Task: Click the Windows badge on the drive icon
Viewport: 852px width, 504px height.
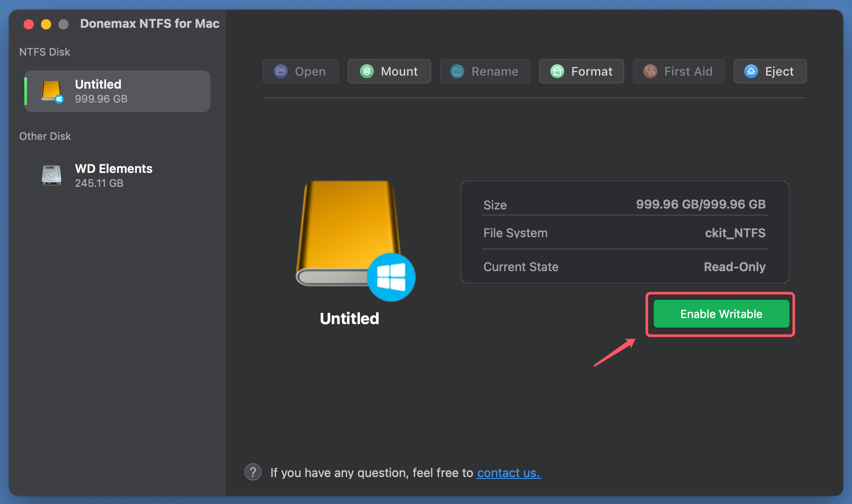Action: [391, 277]
